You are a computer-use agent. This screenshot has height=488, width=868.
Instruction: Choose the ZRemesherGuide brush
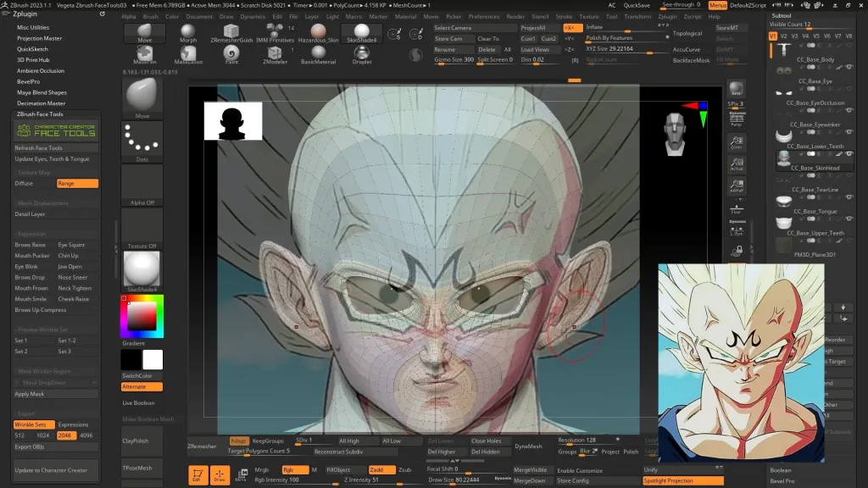tap(231, 33)
